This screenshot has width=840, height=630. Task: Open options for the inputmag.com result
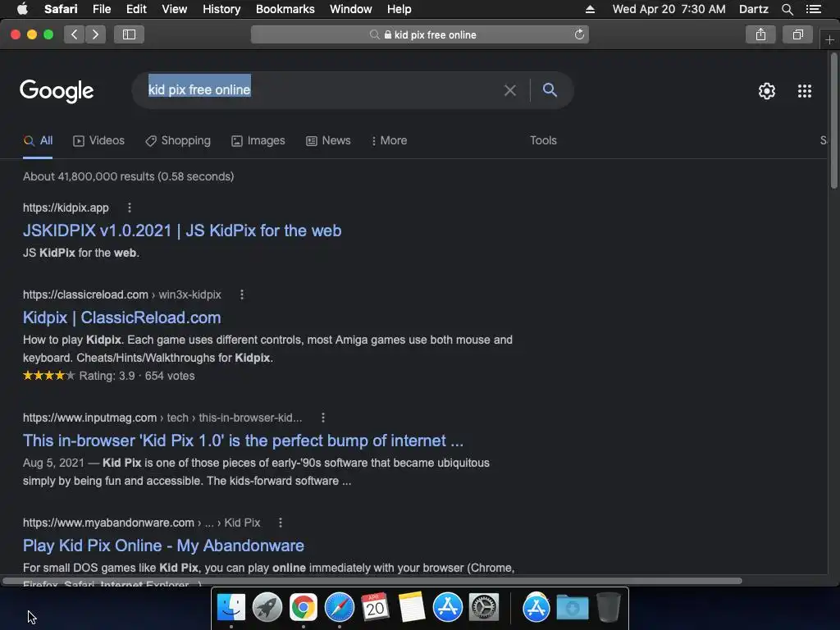click(x=322, y=418)
